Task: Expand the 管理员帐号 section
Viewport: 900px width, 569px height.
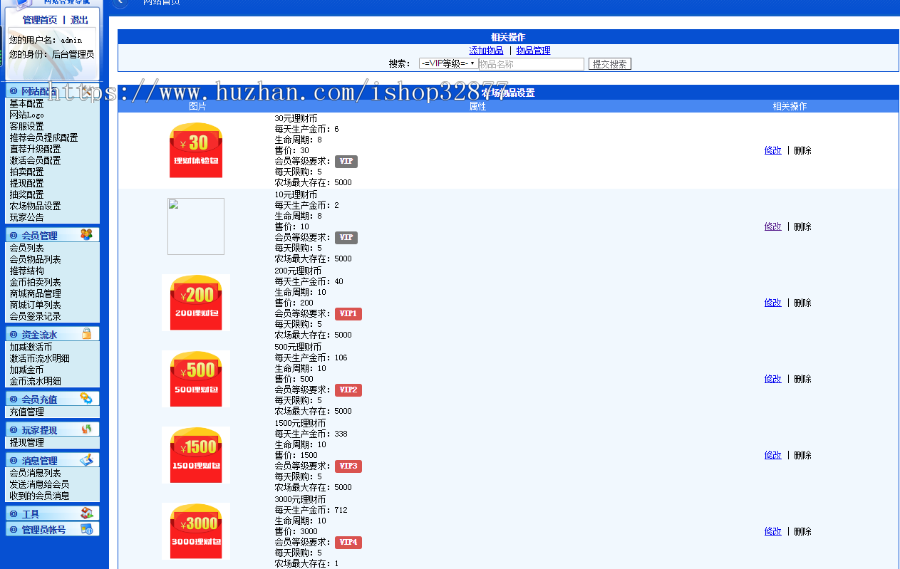Action: click(x=52, y=529)
